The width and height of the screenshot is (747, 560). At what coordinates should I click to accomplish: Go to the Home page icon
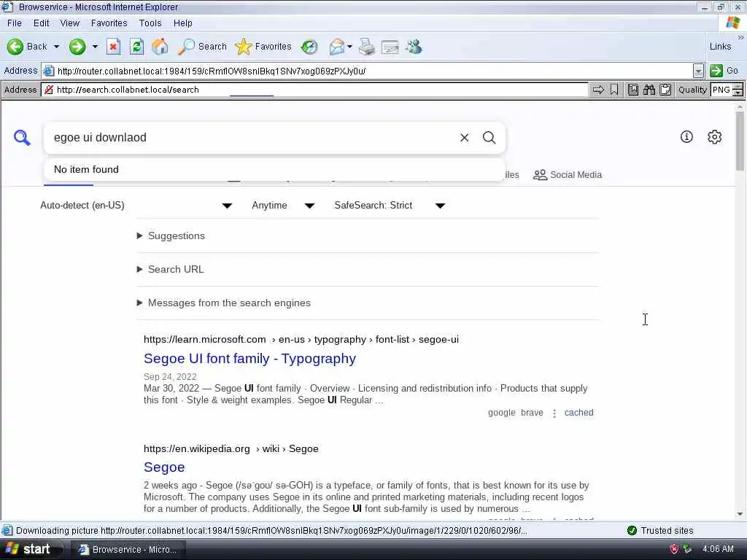click(x=160, y=46)
